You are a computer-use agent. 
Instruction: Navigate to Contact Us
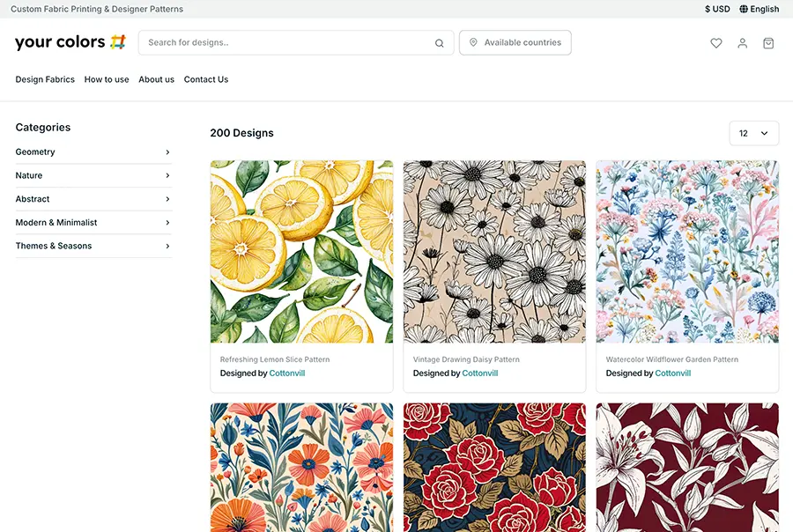(206, 79)
